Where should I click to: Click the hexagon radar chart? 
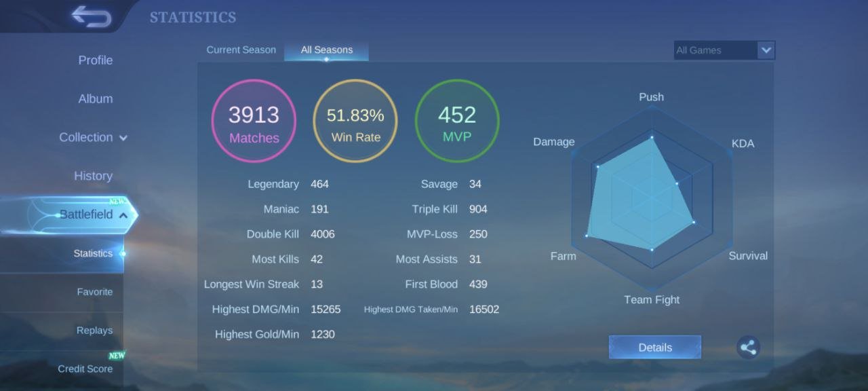651,199
